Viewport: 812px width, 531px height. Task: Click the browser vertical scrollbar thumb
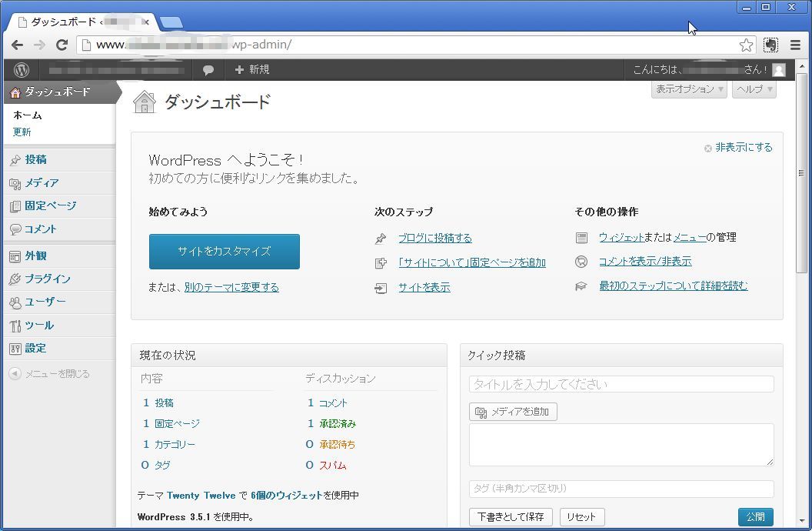coord(801,174)
